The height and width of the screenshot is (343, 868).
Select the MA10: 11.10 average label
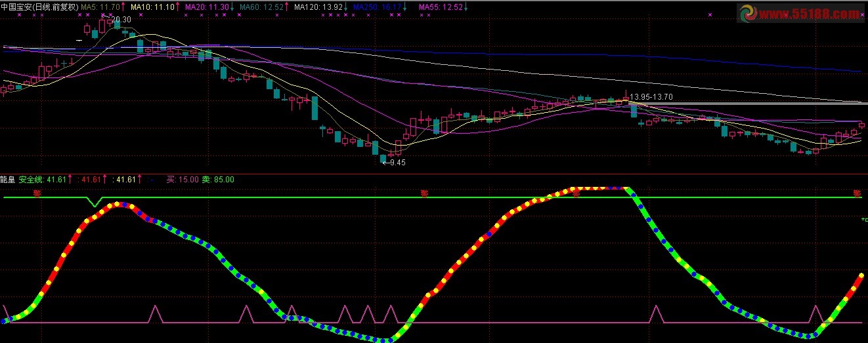pyautogui.click(x=153, y=7)
